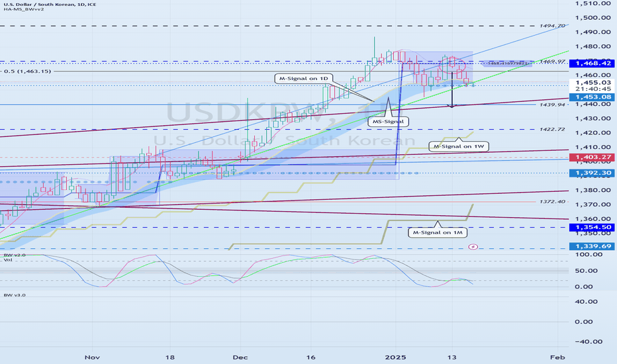Click the 1,339.69 price tag
Image resolution: width=617 pixels, height=364 pixels.
[x=593, y=246]
